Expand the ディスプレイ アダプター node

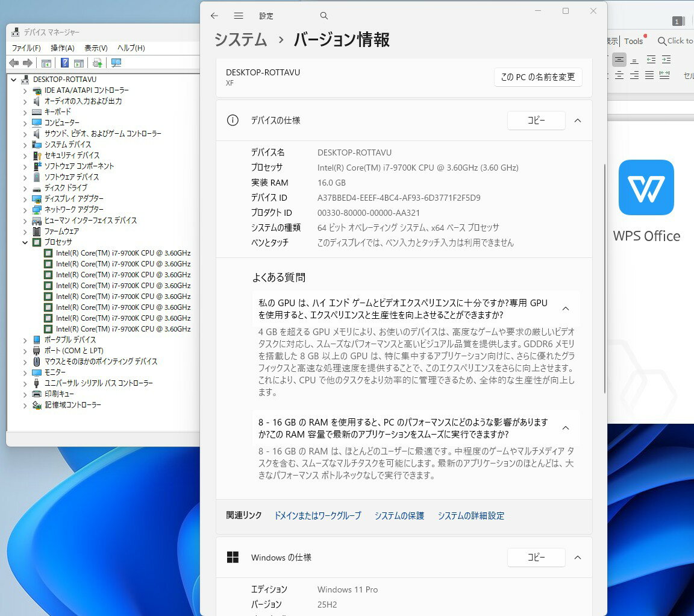25,199
